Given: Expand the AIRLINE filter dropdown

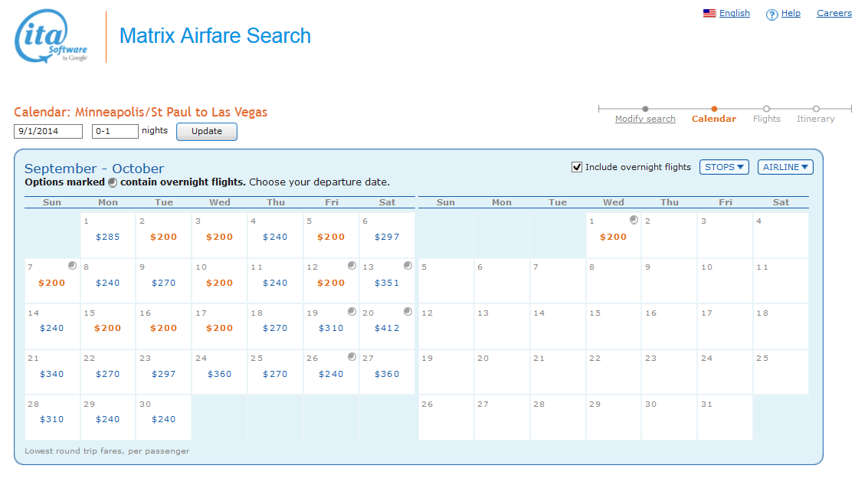Looking at the screenshot, I should pos(785,167).
